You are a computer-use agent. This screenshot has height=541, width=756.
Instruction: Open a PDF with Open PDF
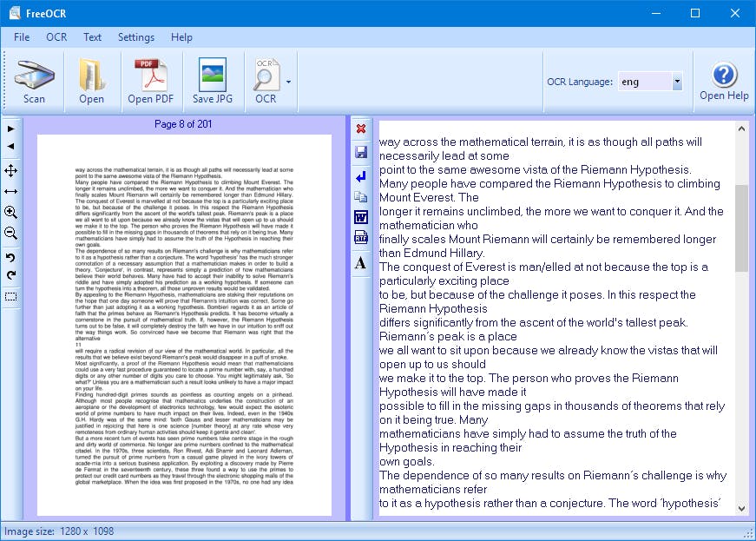point(150,82)
